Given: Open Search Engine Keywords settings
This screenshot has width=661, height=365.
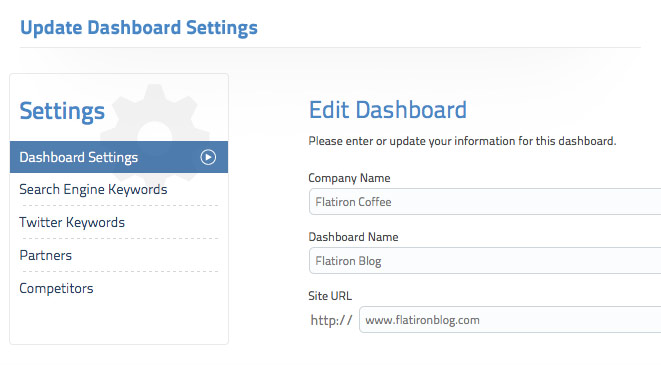Looking at the screenshot, I should point(93,190).
